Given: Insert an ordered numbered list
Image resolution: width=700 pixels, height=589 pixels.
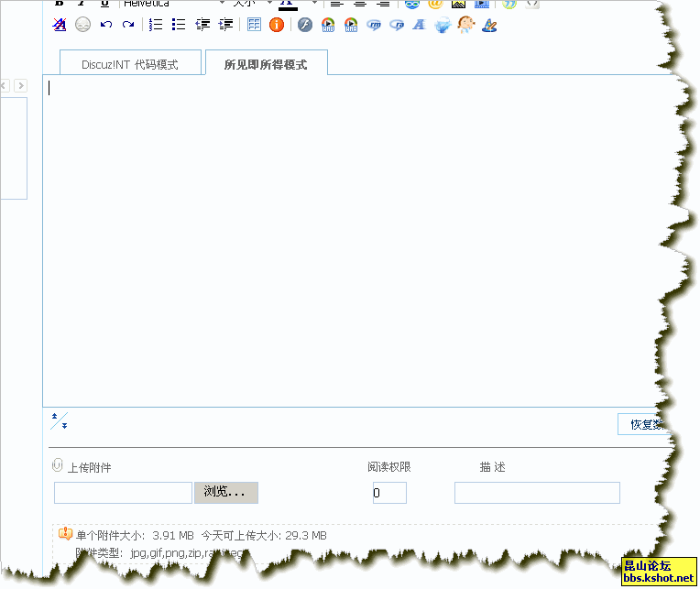Looking at the screenshot, I should click(156, 25).
